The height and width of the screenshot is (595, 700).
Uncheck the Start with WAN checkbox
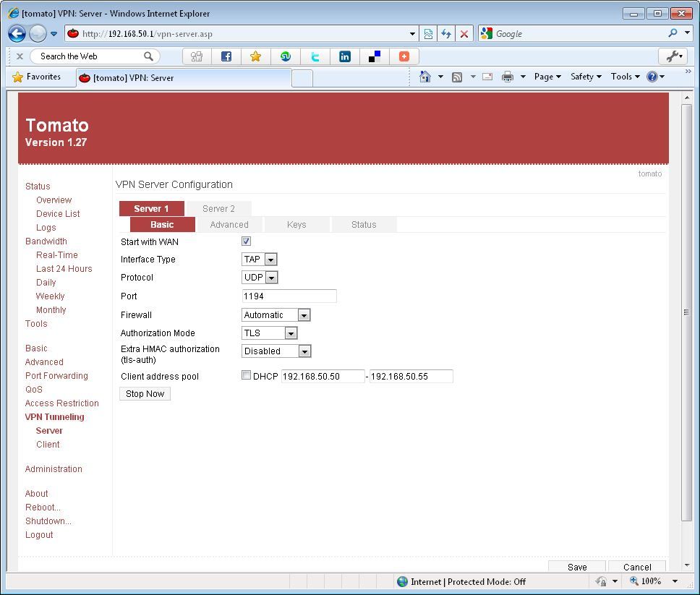coord(246,241)
